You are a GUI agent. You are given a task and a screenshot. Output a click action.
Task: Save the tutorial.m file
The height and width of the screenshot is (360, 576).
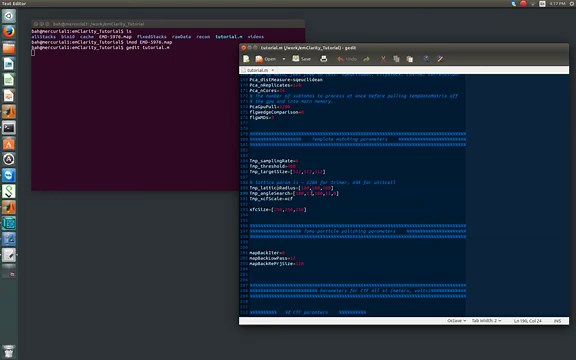pos(302,59)
